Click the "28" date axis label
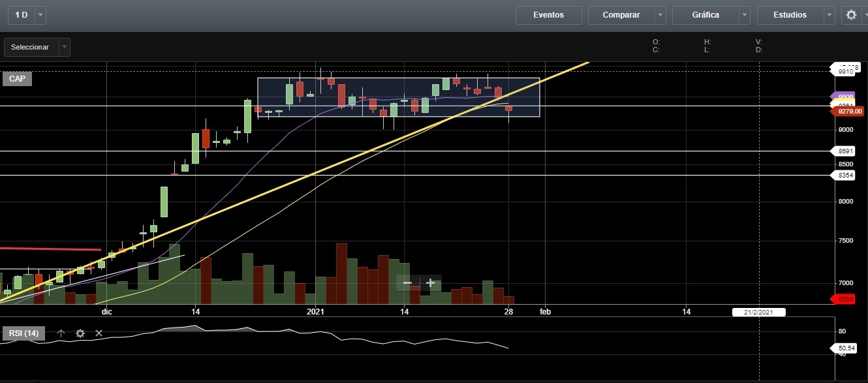Screen dimensions: 868x383 coord(509,312)
